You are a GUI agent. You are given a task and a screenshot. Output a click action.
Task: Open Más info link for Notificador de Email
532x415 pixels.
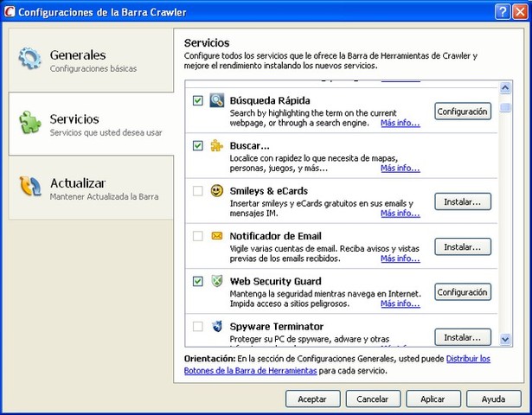(x=401, y=258)
